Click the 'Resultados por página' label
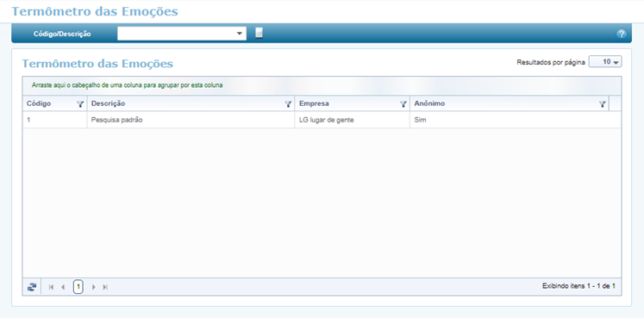Viewport: 644px width, 318px height. 551,62
